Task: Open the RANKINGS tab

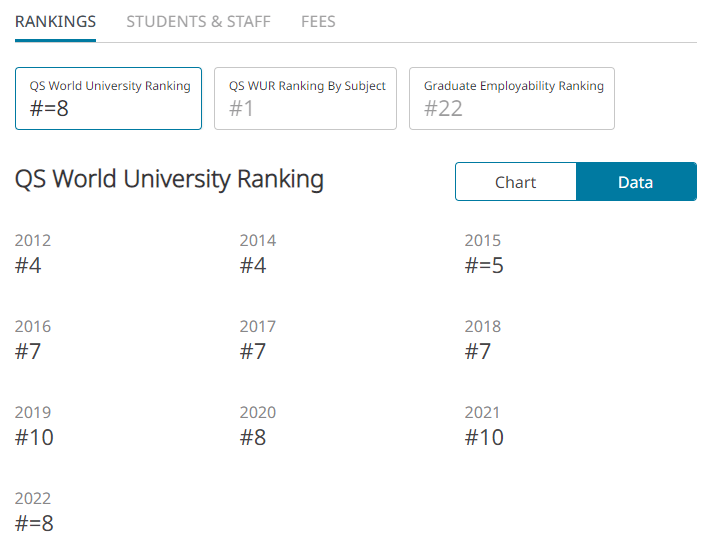Action: (55, 22)
